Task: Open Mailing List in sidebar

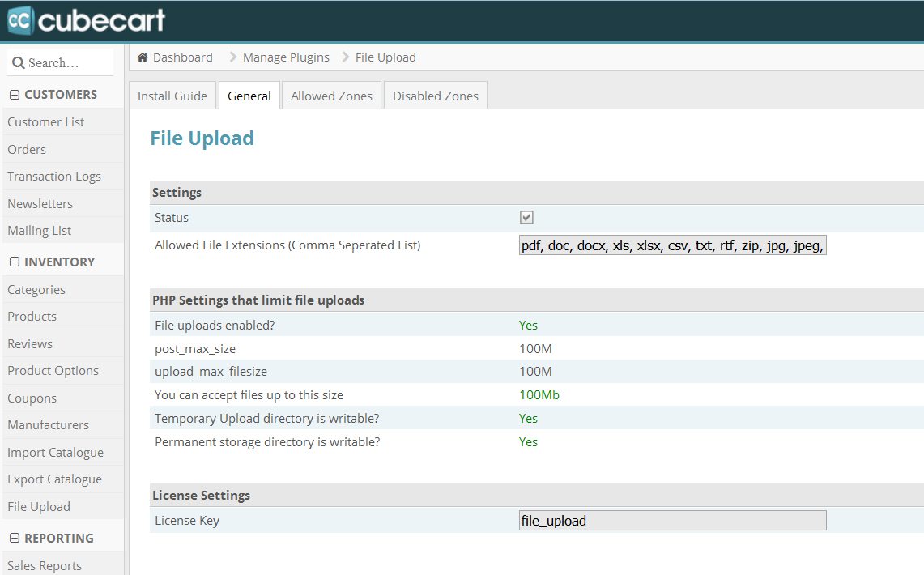Action: [40, 230]
